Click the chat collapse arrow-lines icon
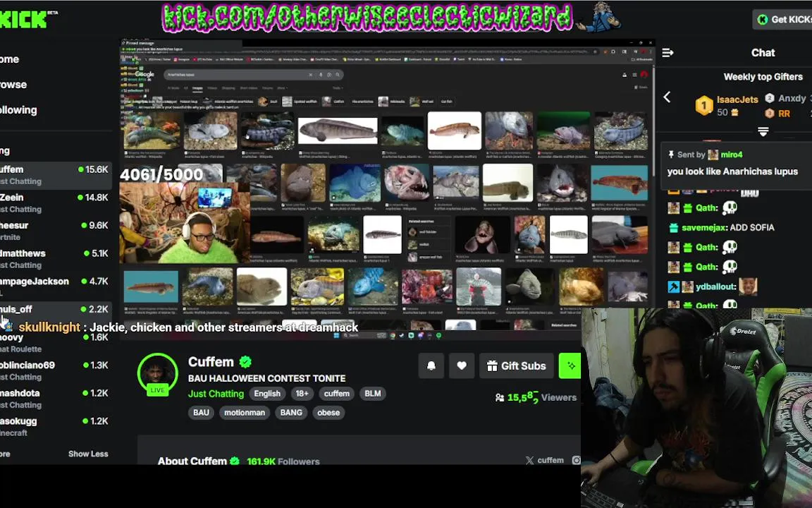The image size is (812, 508). coord(668,53)
